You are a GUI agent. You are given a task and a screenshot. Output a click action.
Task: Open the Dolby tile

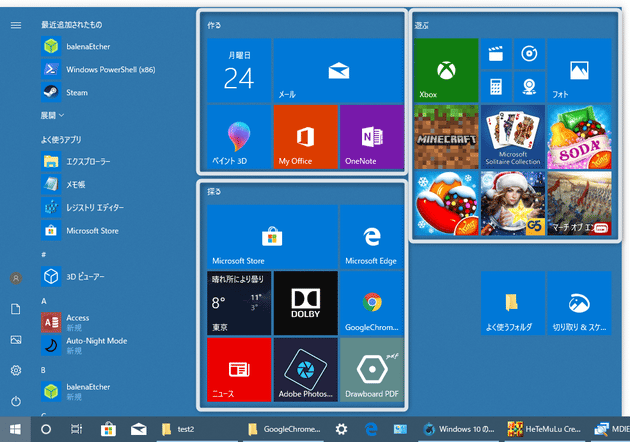pyautogui.click(x=306, y=303)
